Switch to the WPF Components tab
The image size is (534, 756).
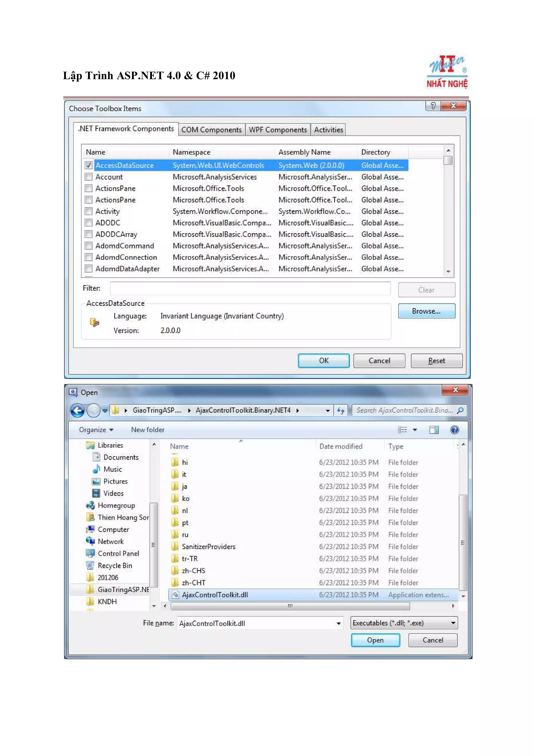(277, 130)
